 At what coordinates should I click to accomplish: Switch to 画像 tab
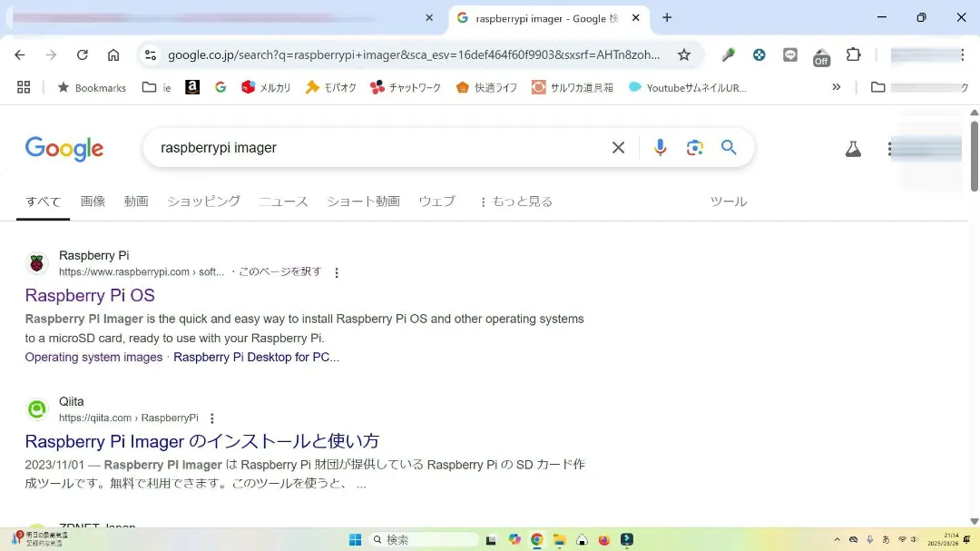click(93, 202)
